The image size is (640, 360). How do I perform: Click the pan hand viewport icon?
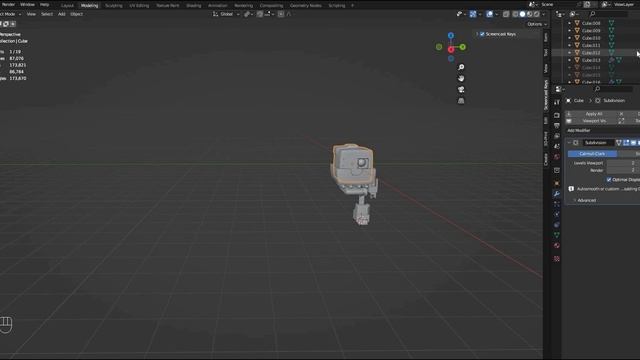click(461, 78)
